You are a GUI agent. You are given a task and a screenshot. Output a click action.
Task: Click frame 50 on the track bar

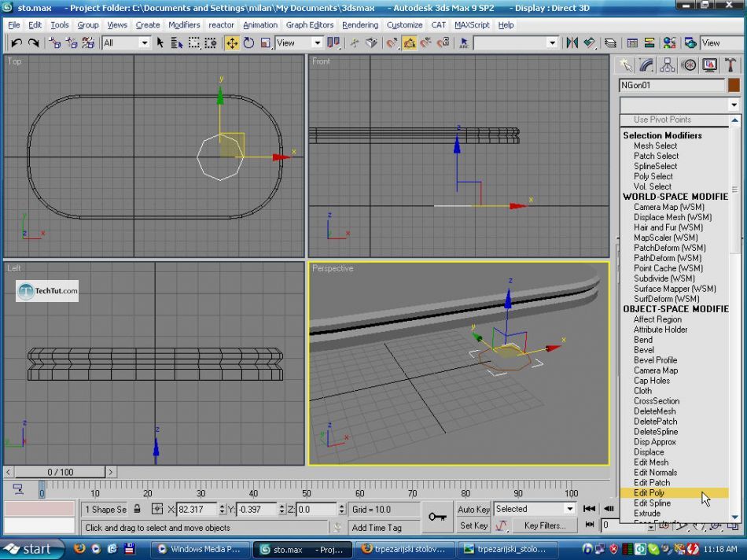click(x=307, y=490)
